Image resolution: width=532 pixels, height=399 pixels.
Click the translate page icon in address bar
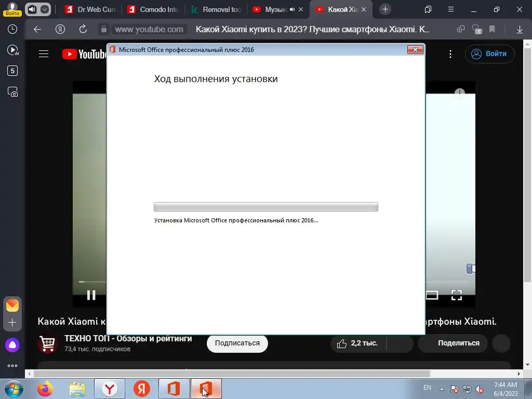click(x=461, y=29)
